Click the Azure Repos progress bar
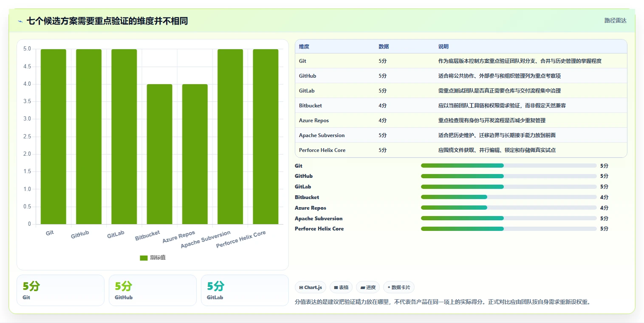The height and width of the screenshot is (323, 644). (509, 208)
